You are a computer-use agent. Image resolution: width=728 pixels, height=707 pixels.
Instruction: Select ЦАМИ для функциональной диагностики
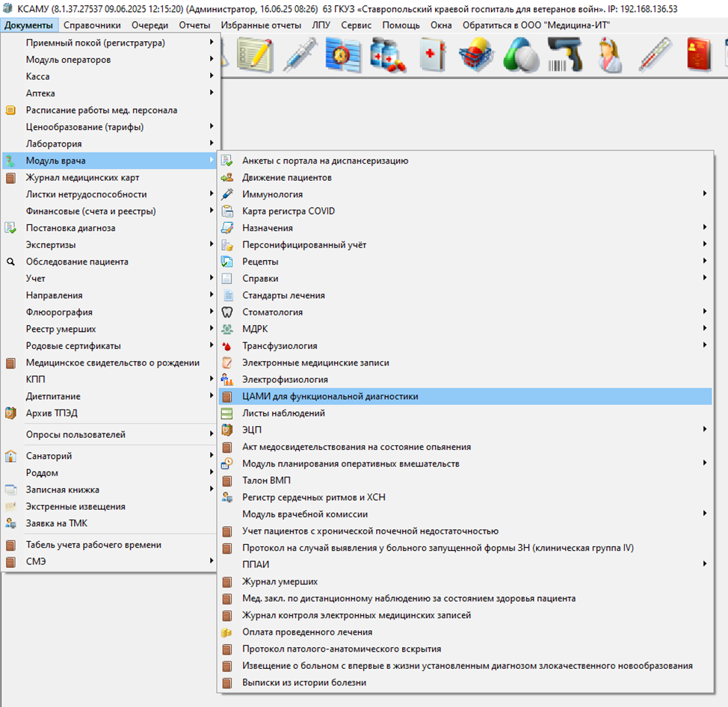tap(465, 396)
